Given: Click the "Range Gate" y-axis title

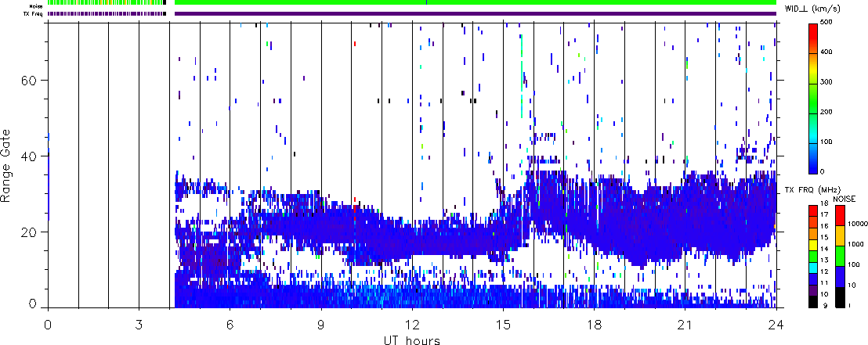Looking at the screenshot, I should click(x=7, y=164).
